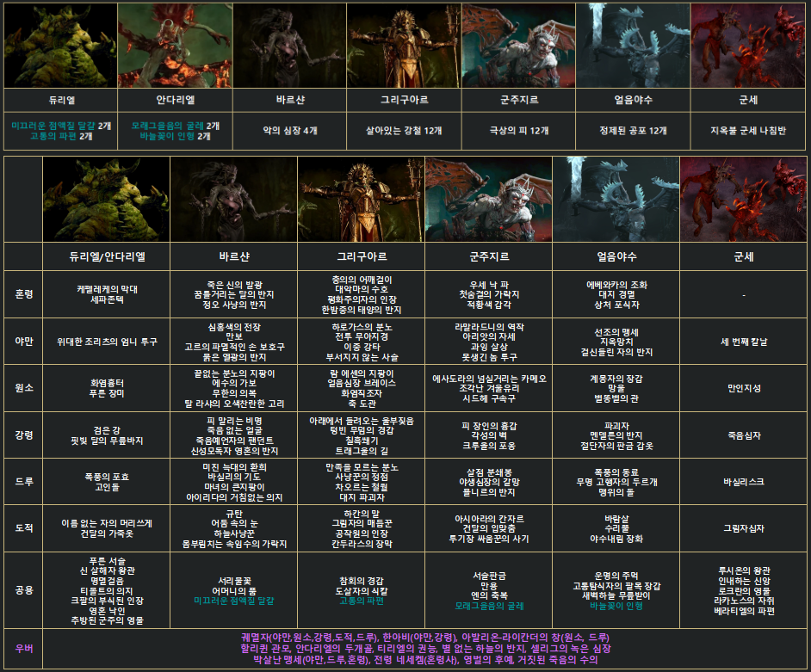Click '케펠레케의 막대' in the 혼령 row
The height and width of the screenshot is (672, 811).
point(107,289)
